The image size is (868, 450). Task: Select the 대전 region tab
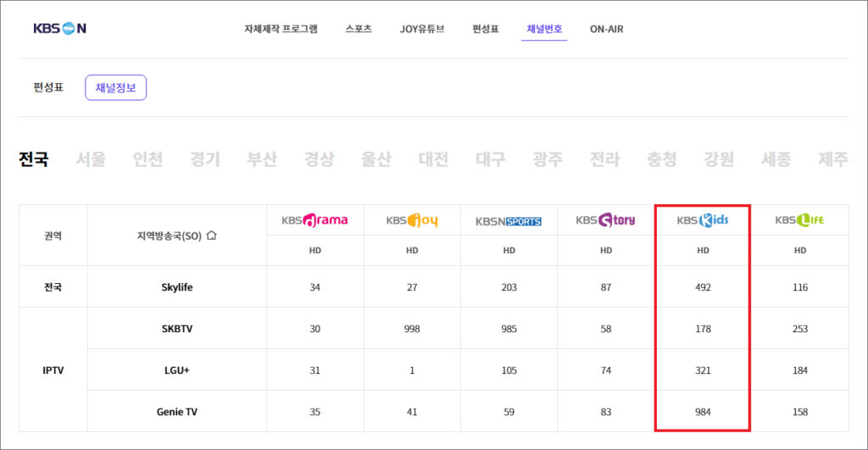433,159
